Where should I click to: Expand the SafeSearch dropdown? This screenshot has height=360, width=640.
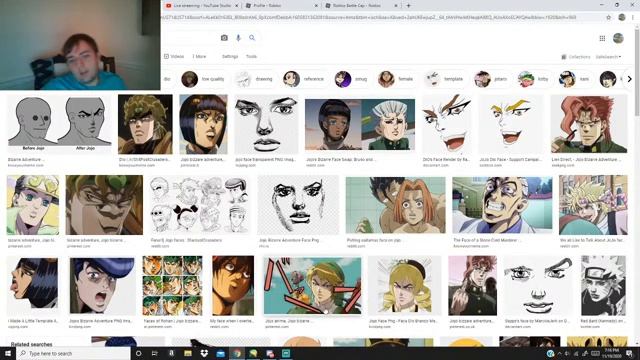point(608,57)
